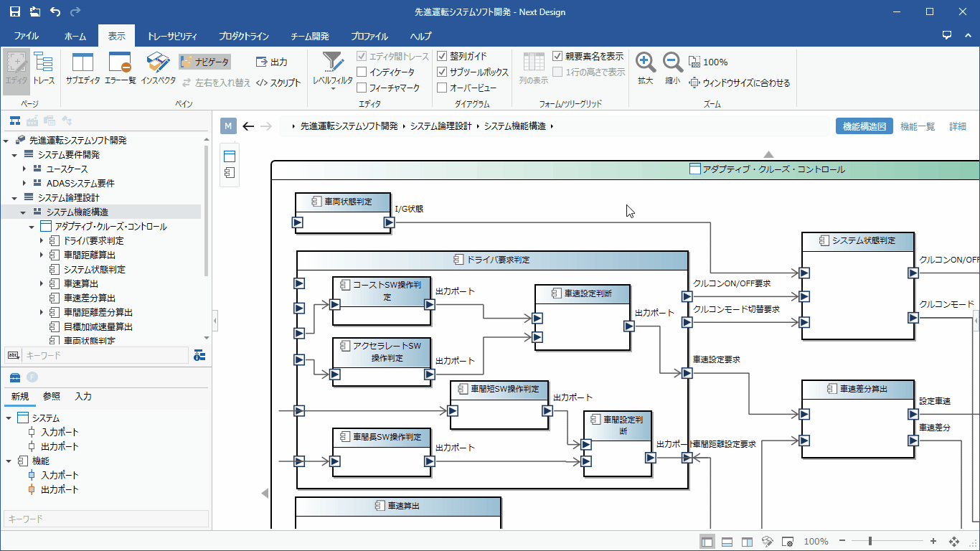Select the function component in sub toolbox
This screenshot has width=980, height=551.
point(230,173)
